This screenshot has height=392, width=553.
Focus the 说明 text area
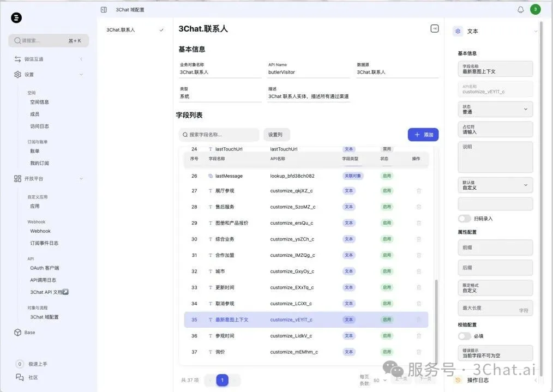click(495, 157)
